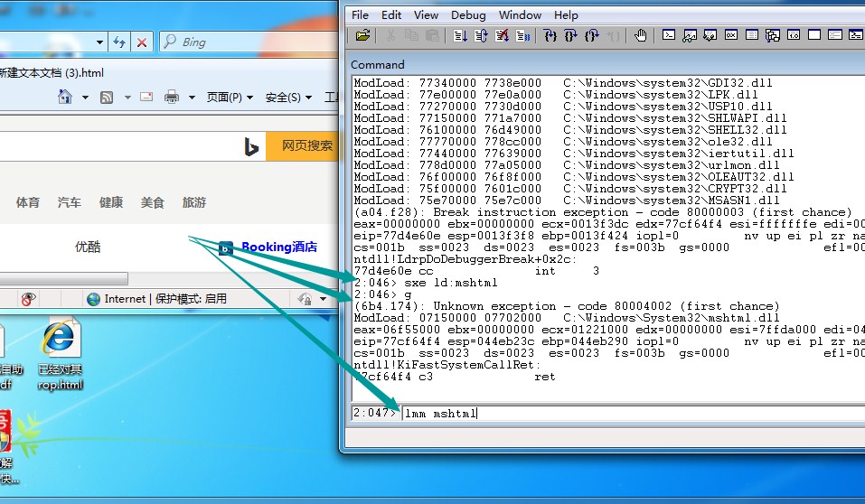Screen dimensions: 865x504
Task: Click the Step Into braces icon
Action: click(x=550, y=36)
